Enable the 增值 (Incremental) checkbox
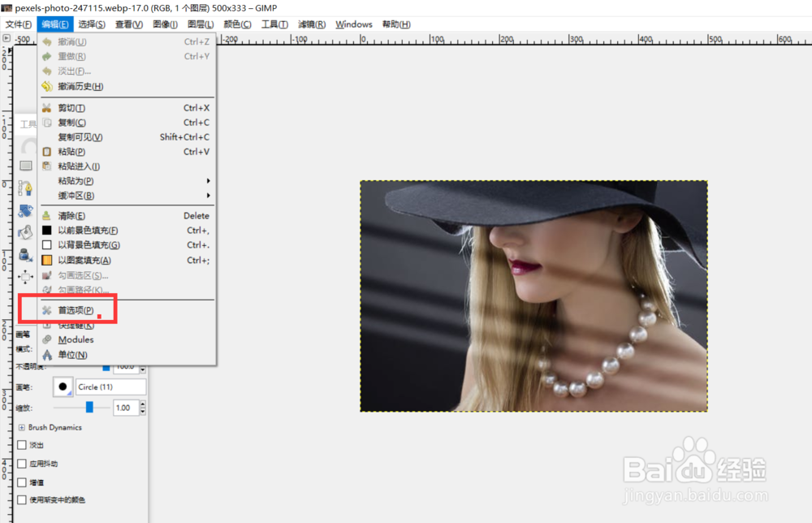Viewport: 812px width, 523px height. click(22, 482)
